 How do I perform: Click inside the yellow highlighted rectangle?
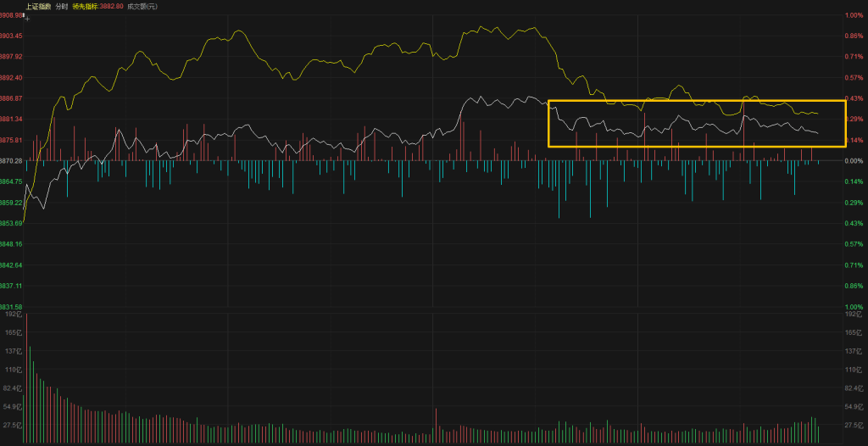click(x=697, y=124)
